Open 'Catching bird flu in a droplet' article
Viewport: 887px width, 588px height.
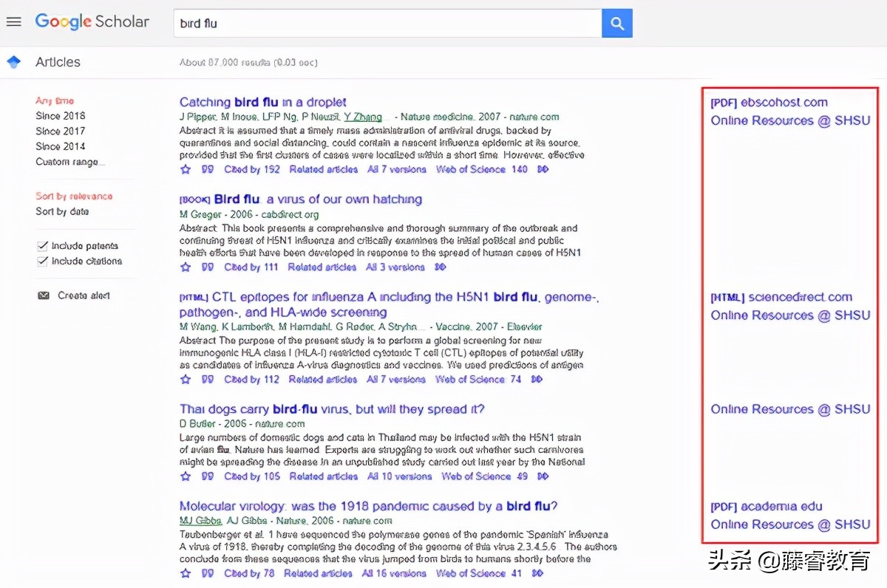pyautogui.click(x=263, y=103)
